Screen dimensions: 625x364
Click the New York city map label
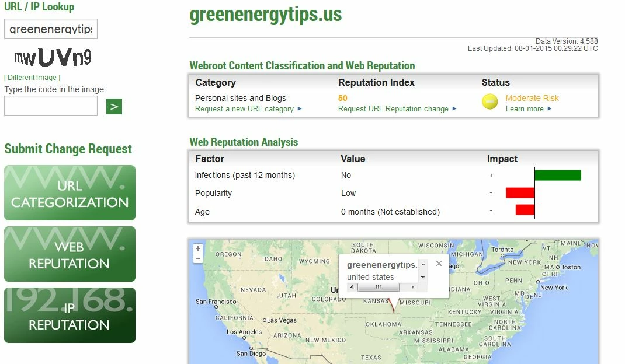[x=554, y=287]
